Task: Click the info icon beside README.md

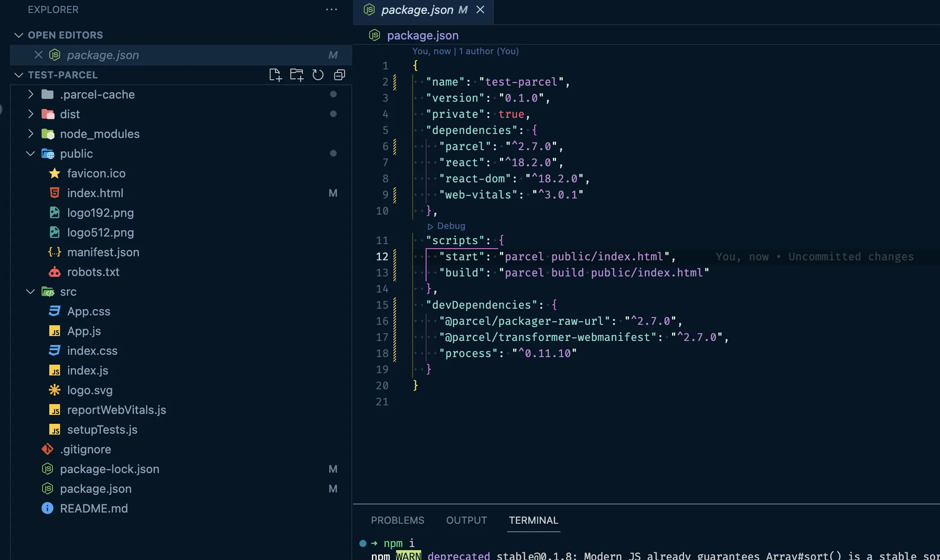Action: (x=47, y=508)
